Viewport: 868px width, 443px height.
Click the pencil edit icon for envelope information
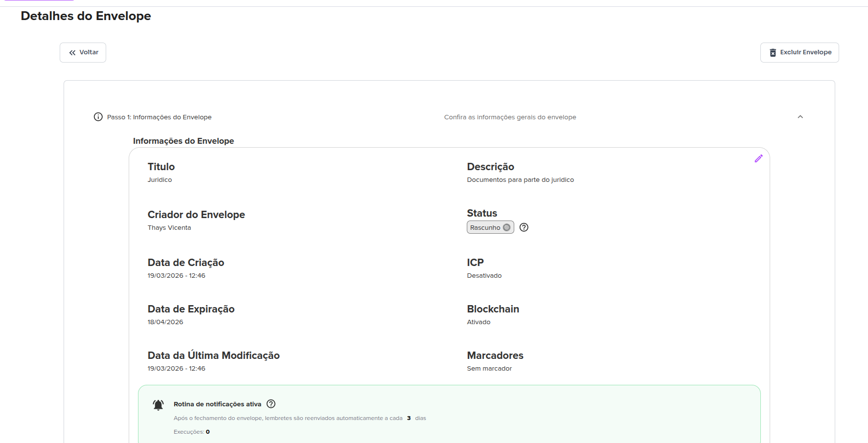758,158
